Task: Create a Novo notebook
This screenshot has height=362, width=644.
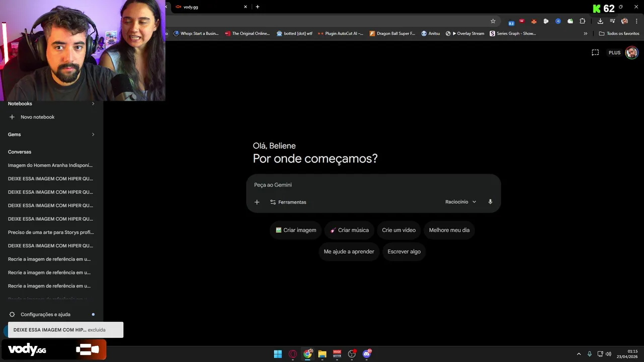Action: pos(32,117)
